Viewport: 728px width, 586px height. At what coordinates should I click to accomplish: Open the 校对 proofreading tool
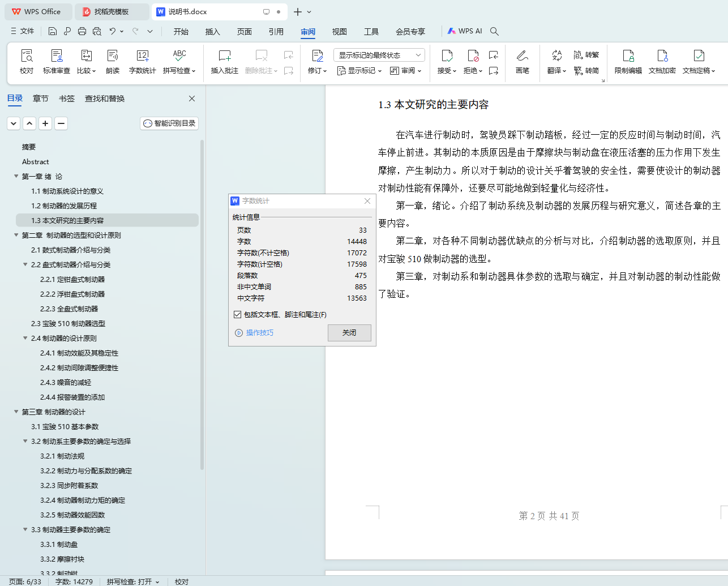[27, 62]
